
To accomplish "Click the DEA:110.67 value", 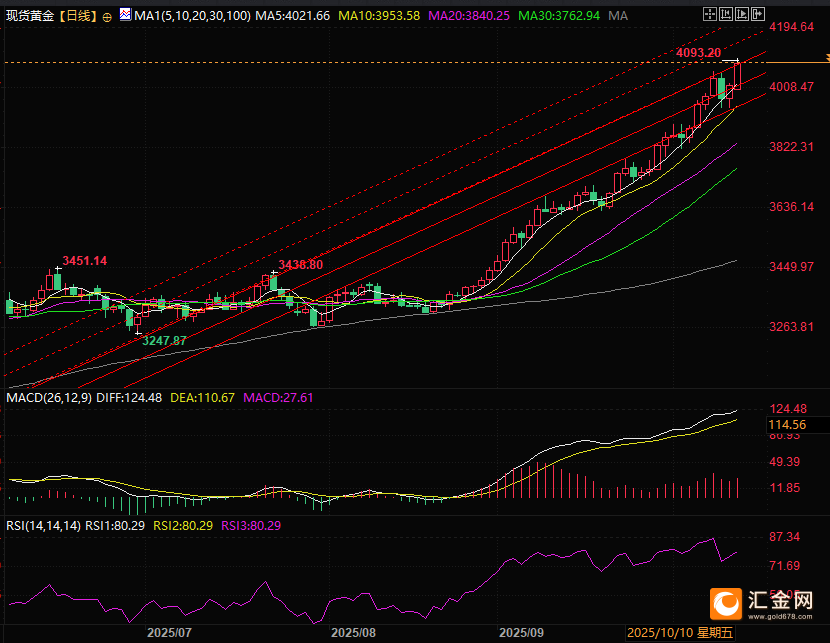I will click(x=202, y=397).
